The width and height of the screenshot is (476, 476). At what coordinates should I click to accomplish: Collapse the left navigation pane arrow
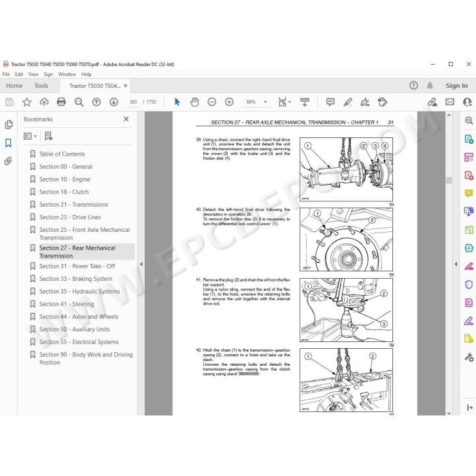click(x=141, y=264)
